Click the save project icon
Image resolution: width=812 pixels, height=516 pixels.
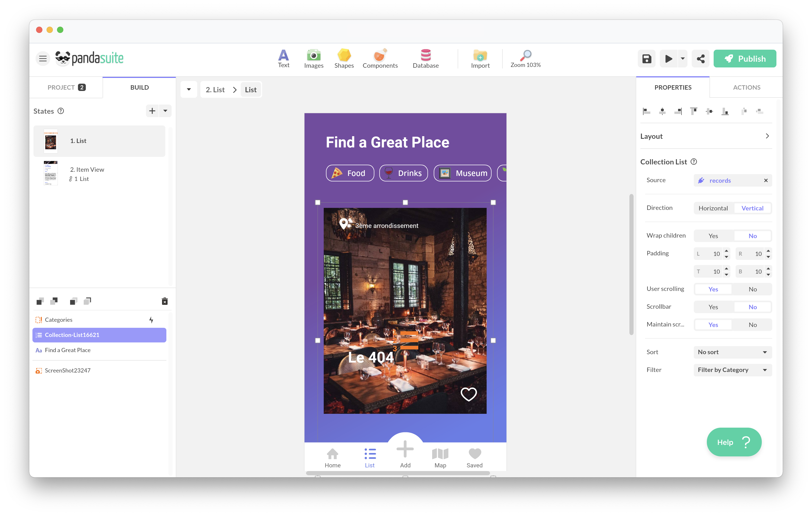pyautogui.click(x=646, y=59)
